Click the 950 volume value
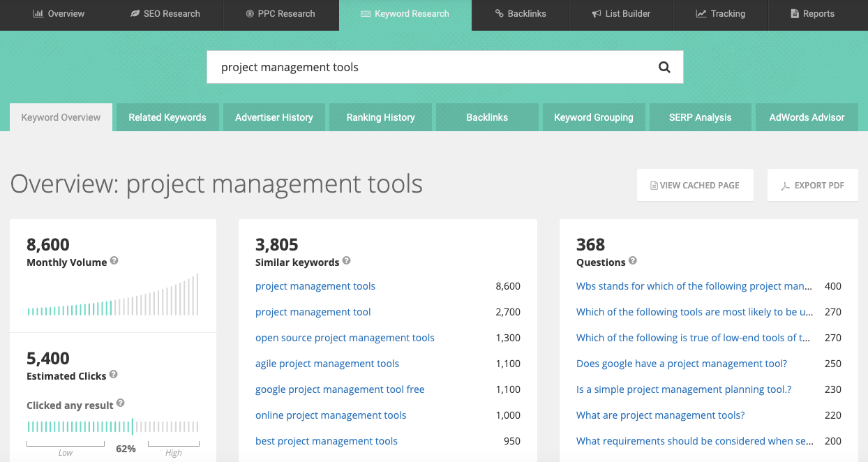This screenshot has width=868, height=462. [512, 441]
